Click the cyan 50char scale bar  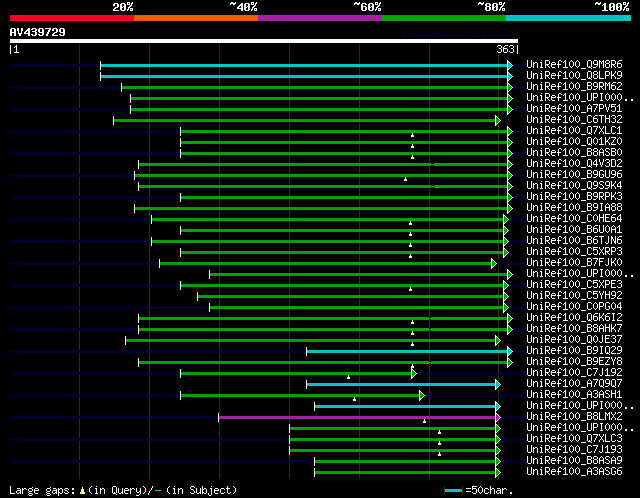(x=453, y=490)
